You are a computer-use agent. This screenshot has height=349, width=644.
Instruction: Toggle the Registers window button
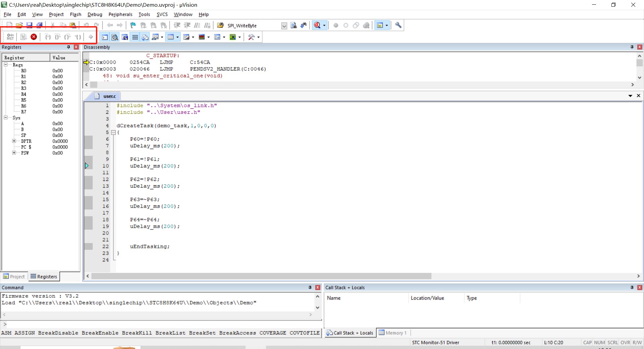tap(135, 37)
